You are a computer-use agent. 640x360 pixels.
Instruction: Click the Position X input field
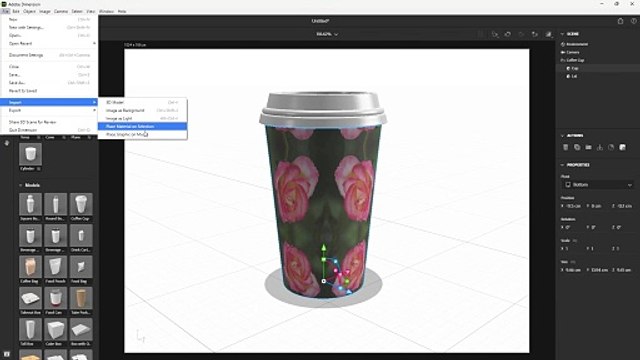coord(573,206)
